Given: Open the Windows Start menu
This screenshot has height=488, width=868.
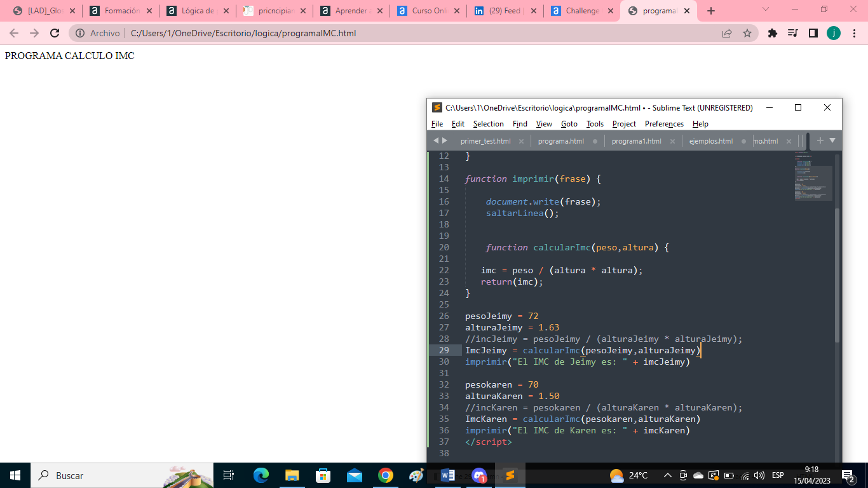Looking at the screenshot, I should (x=15, y=475).
